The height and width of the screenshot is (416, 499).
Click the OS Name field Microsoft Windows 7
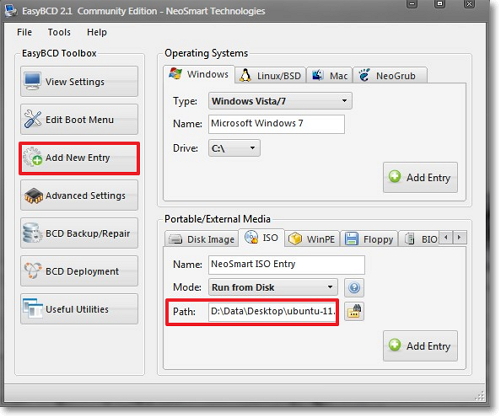pyautogui.click(x=276, y=124)
